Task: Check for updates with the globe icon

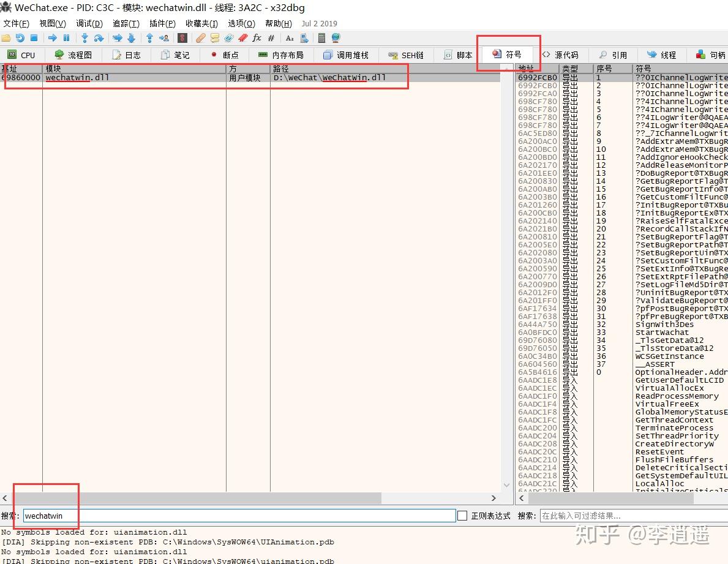Action: tap(336, 38)
